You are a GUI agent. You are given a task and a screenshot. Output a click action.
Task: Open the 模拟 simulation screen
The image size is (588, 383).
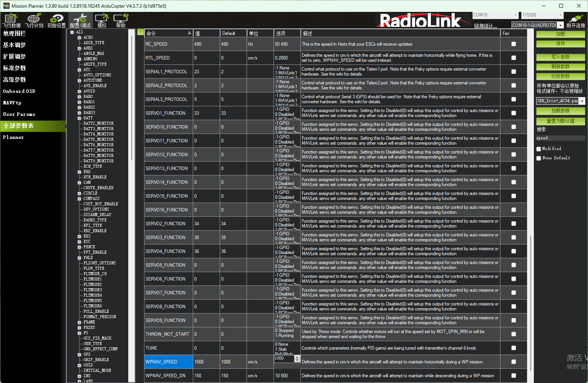pyautogui.click(x=102, y=20)
